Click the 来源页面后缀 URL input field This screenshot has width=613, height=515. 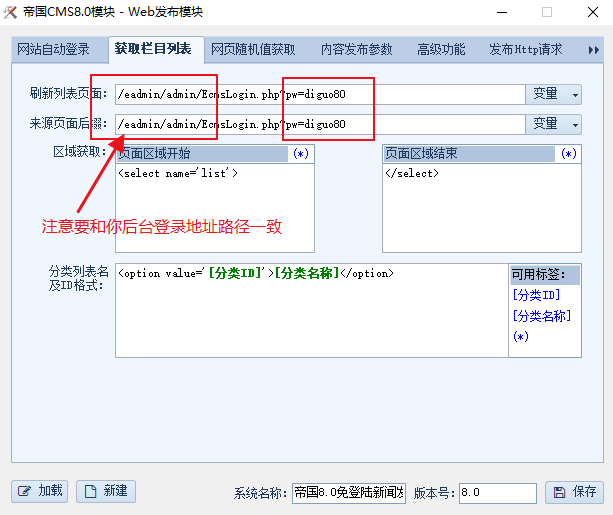tap(320, 124)
